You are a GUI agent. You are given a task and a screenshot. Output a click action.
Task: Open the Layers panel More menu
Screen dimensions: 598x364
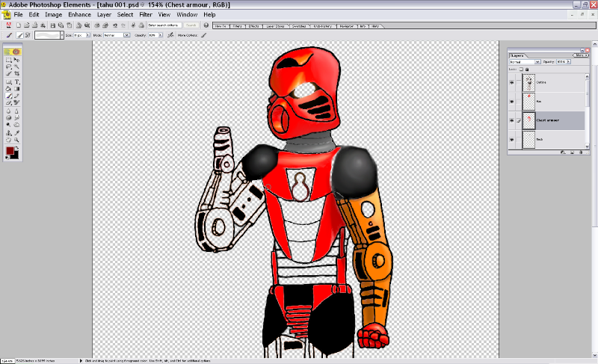point(581,55)
